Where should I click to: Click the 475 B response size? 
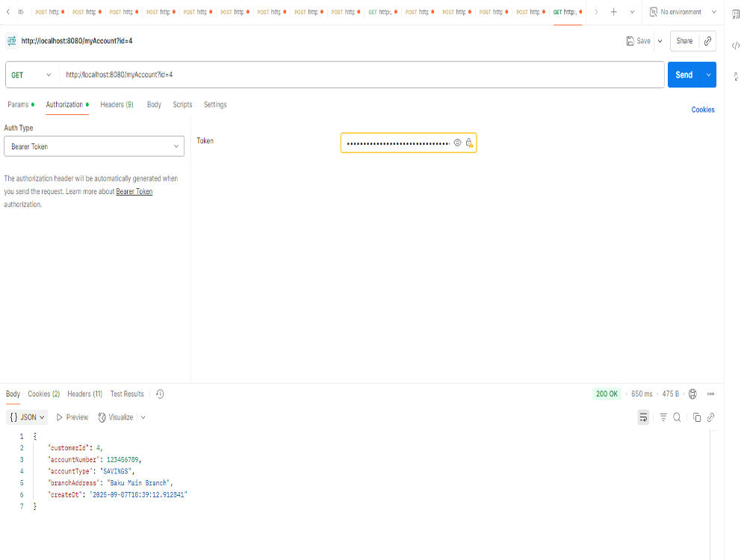670,393
